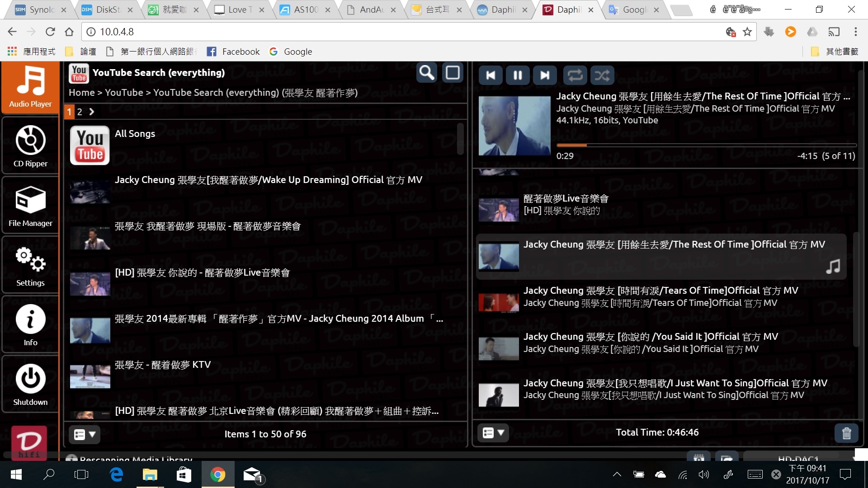Open the File Manager

tap(30, 205)
